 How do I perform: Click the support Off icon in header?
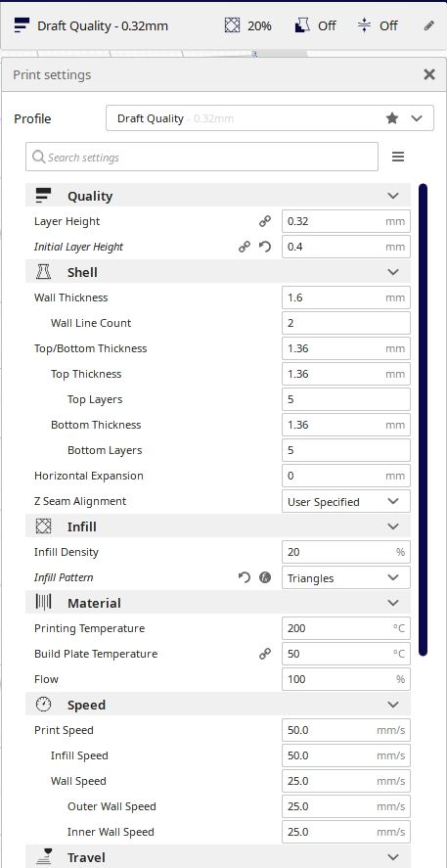(x=301, y=25)
